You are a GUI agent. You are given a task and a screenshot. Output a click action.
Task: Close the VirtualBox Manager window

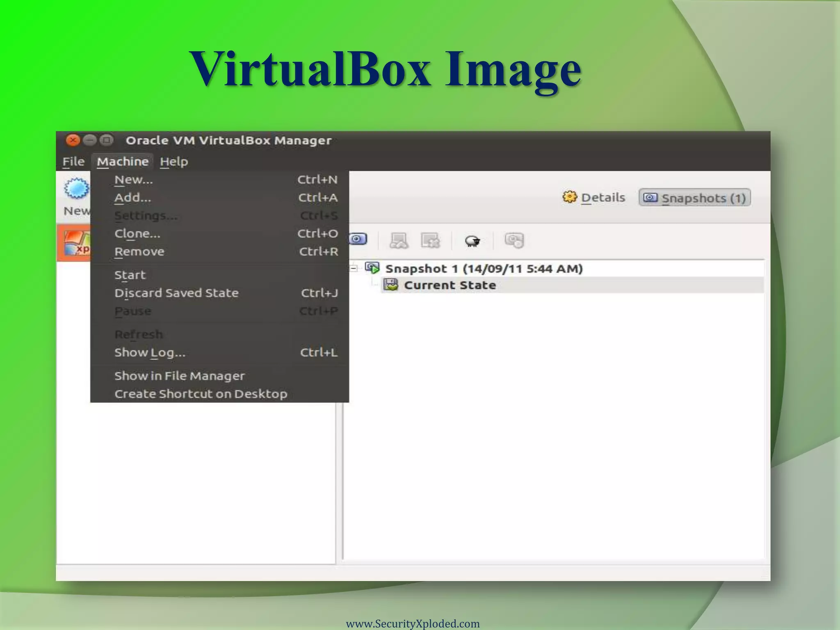(x=73, y=140)
